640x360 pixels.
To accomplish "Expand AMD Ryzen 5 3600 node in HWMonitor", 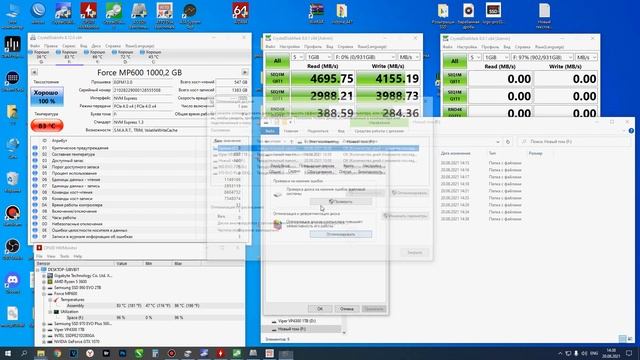I will pyautogui.click(x=44, y=282).
